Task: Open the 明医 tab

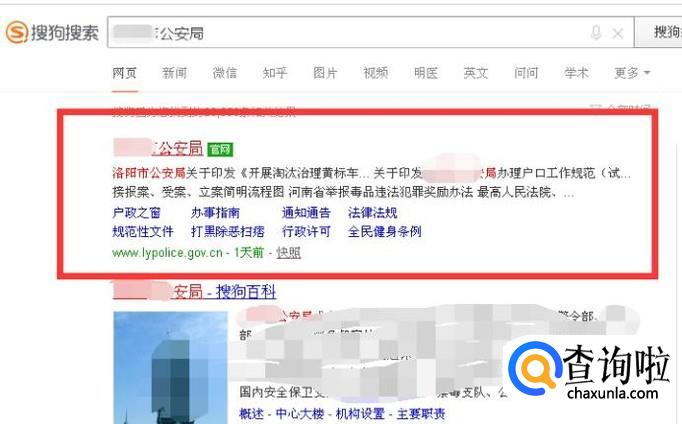Action: tap(426, 73)
